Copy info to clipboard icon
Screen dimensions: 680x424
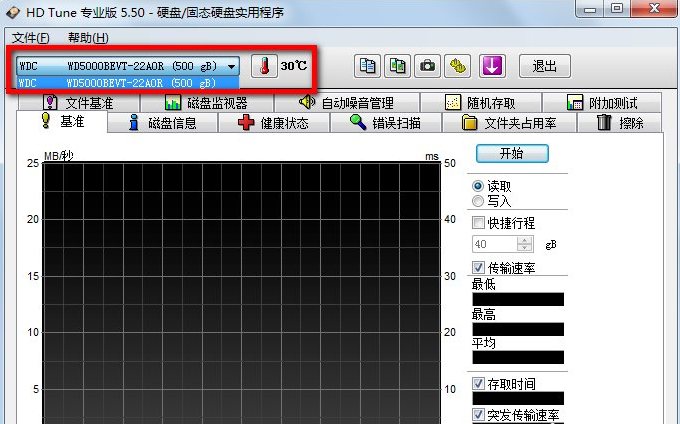click(x=367, y=66)
